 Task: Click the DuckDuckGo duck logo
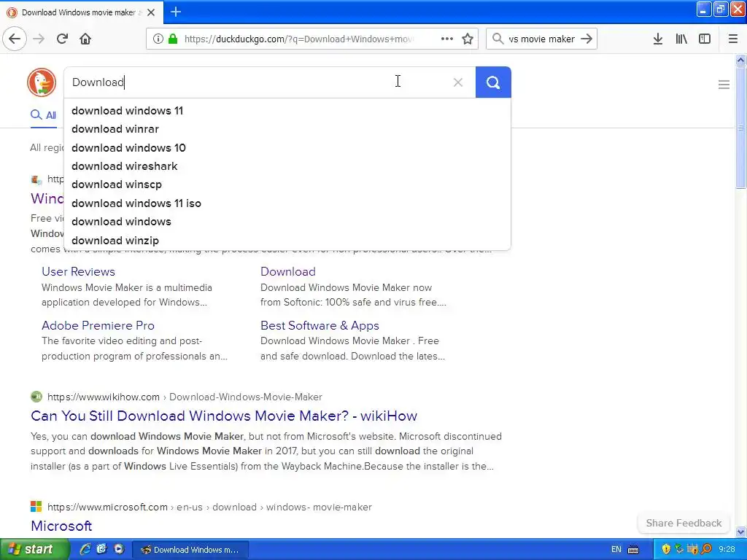(x=42, y=82)
